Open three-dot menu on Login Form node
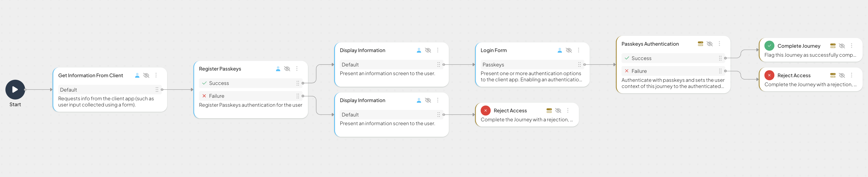The width and height of the screenshot is (868, 177). (x=579, y=50)
